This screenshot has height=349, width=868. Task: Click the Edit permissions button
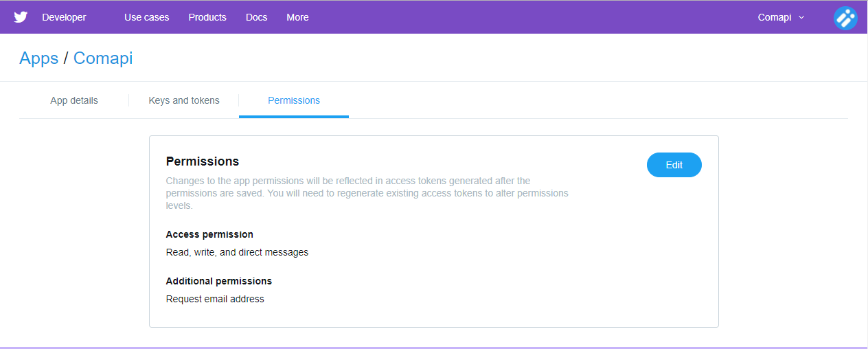point(674,165)
